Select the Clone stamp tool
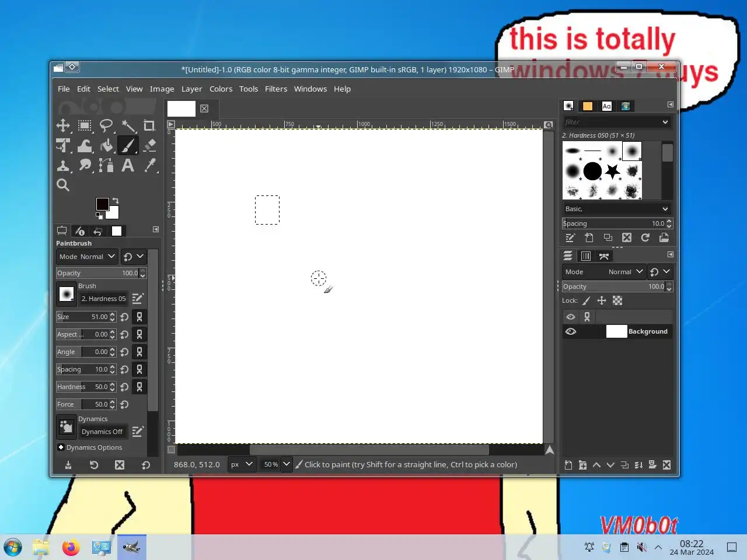The image size is (747, 560). (x=63, y=166)
